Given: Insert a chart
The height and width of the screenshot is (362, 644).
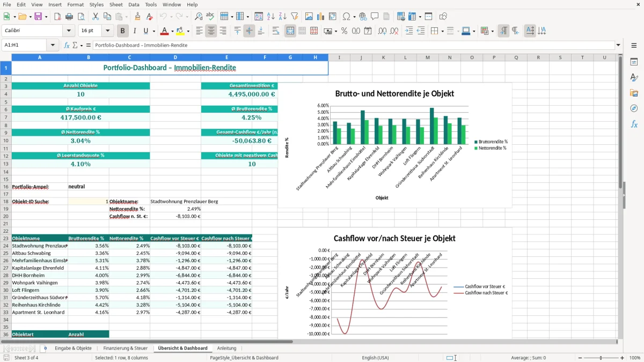Looking at the screenshot, I should (x=321, y=17).
